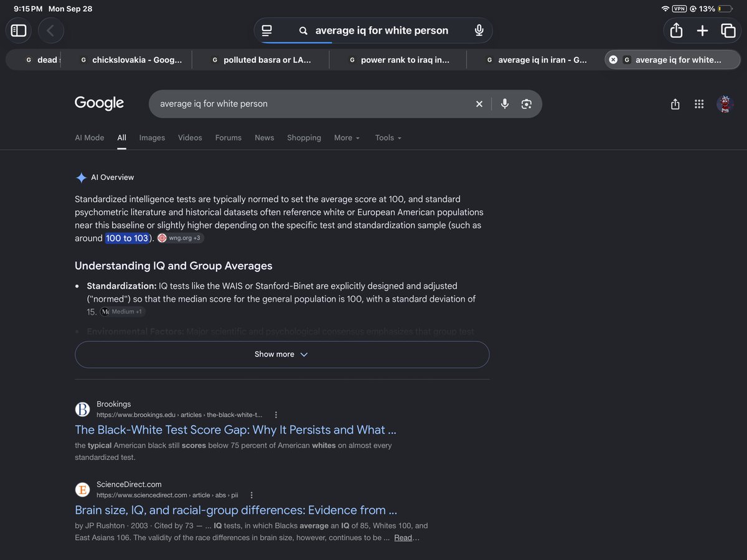The height and width of the screenshot is (560, 747).
Task: Clear the Google search box with X
Action: (x=479, y=104)
